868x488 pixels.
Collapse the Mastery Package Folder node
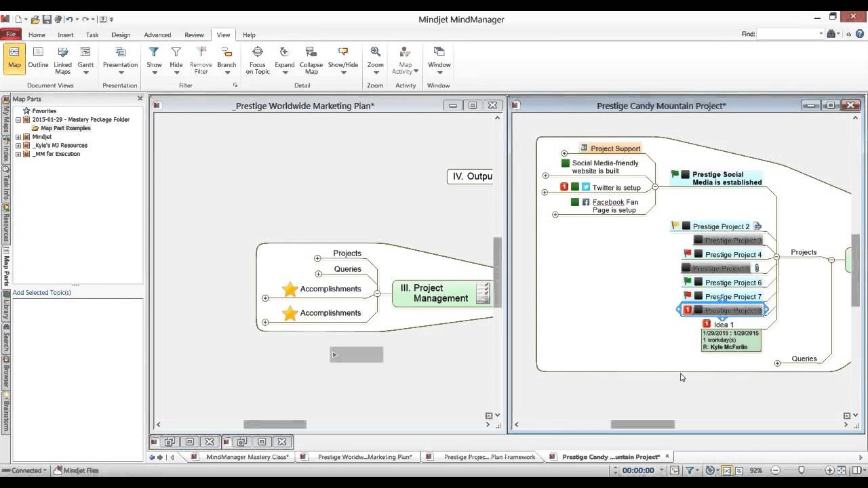(x=18, y=119)
